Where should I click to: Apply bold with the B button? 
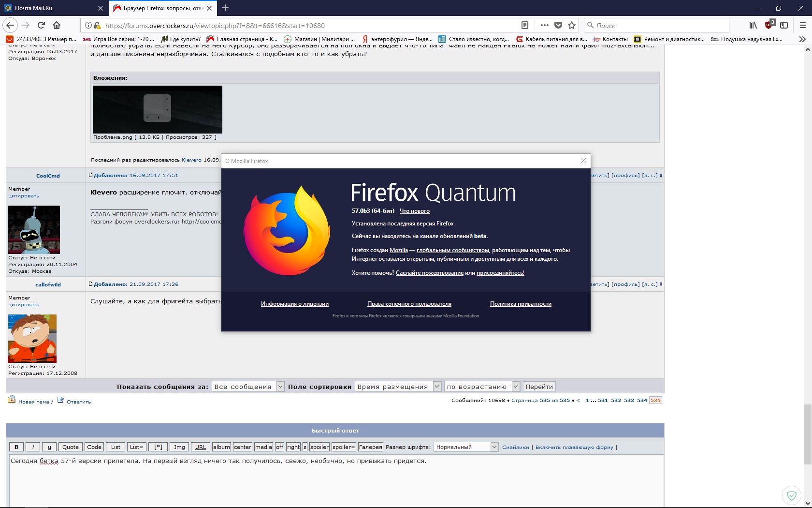point(16,447)
